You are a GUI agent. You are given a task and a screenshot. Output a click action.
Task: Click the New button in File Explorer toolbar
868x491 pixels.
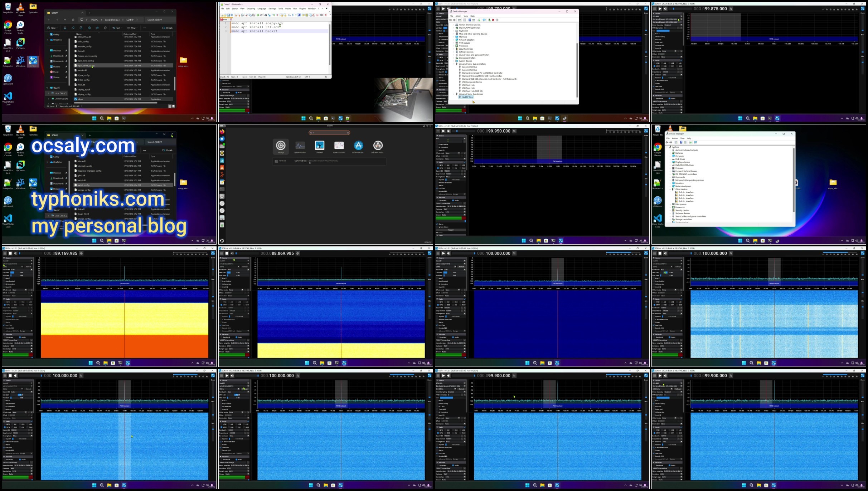52,28
